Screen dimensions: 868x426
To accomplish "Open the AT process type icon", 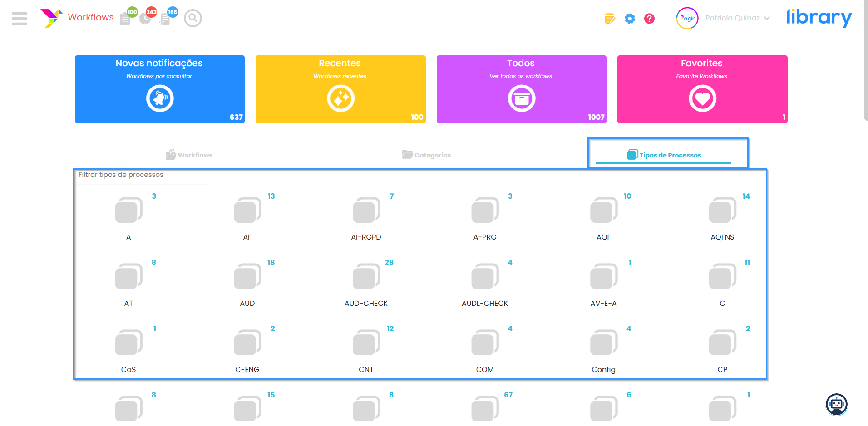I will pos(129,276).
